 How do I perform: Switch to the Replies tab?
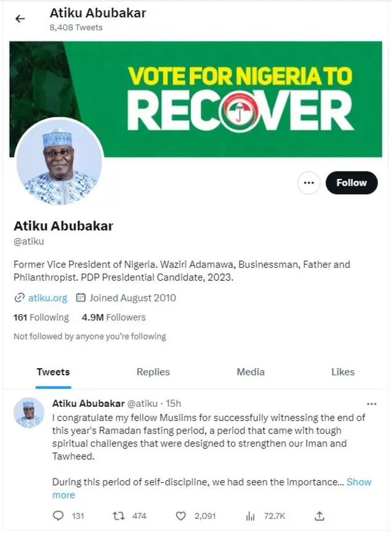point(153,372)
